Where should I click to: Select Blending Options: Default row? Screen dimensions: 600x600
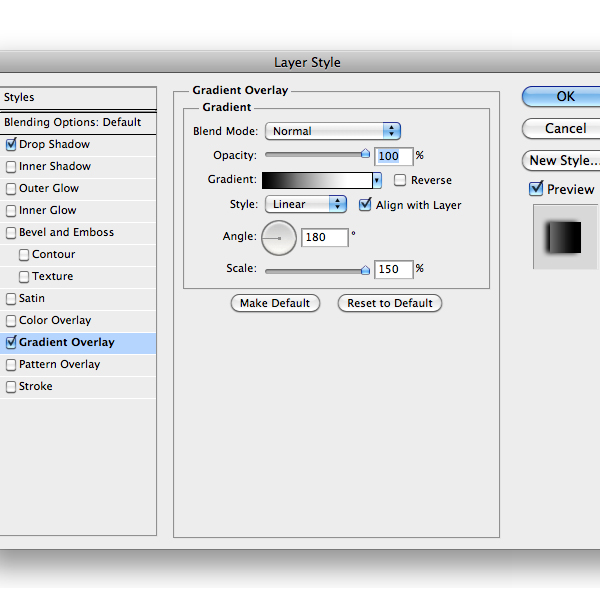click(78, 122)
